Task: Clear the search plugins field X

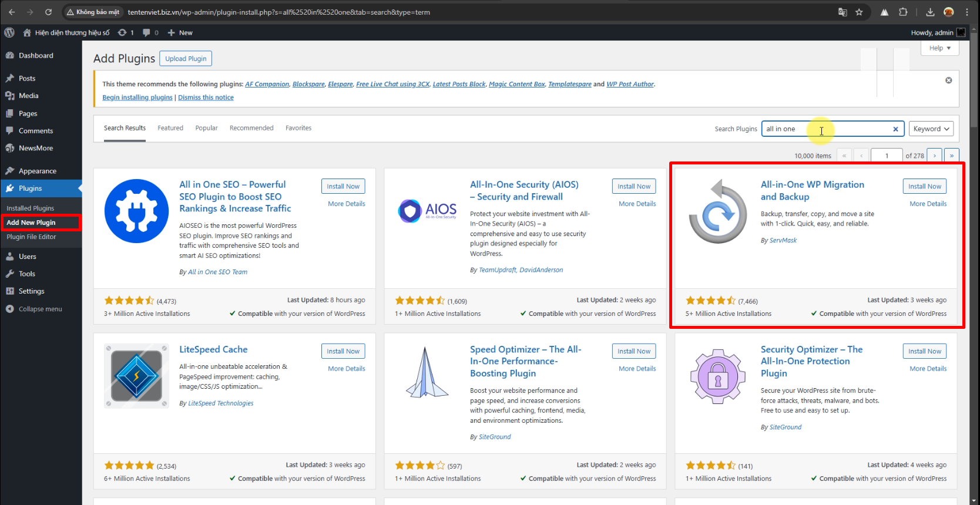Action: point(895,129)
